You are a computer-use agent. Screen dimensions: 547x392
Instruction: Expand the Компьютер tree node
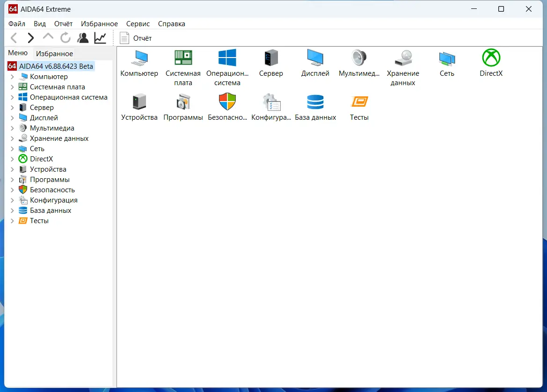pyautogui.click(x=12, y=77)
